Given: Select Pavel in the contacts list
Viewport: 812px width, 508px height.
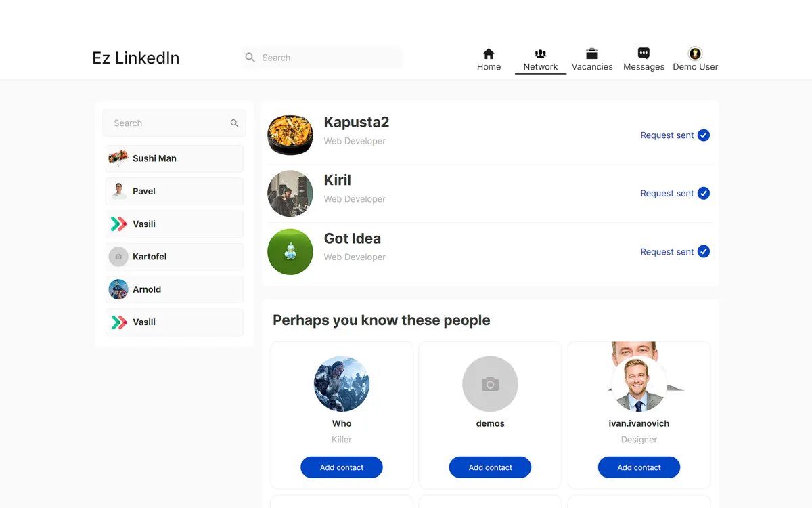Looking at the screenshot, I should click(x=174, y=191).
